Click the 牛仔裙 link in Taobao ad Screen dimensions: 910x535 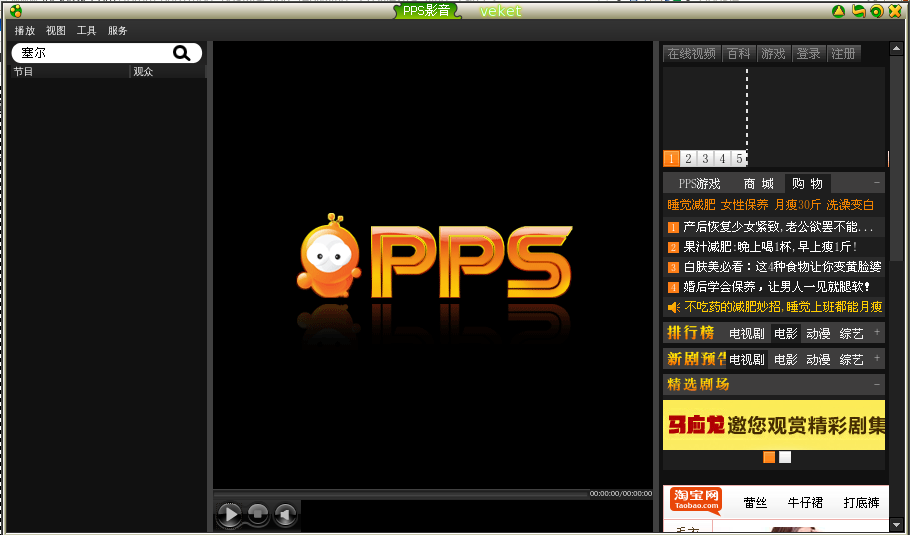click(805, 503)
